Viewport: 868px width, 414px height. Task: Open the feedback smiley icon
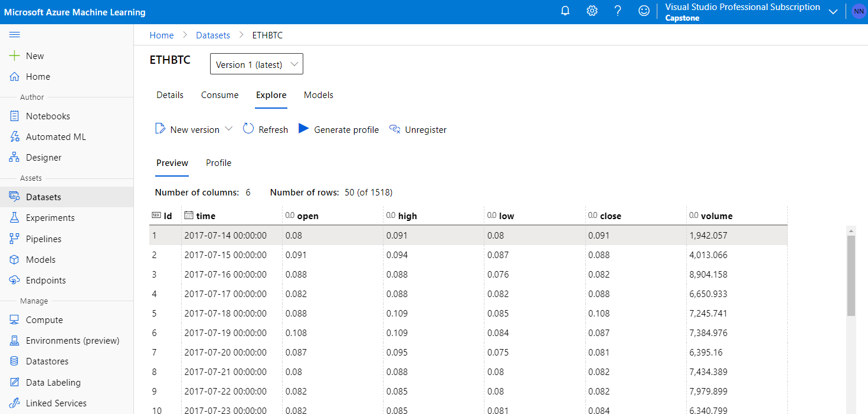(x=644, y=11)
